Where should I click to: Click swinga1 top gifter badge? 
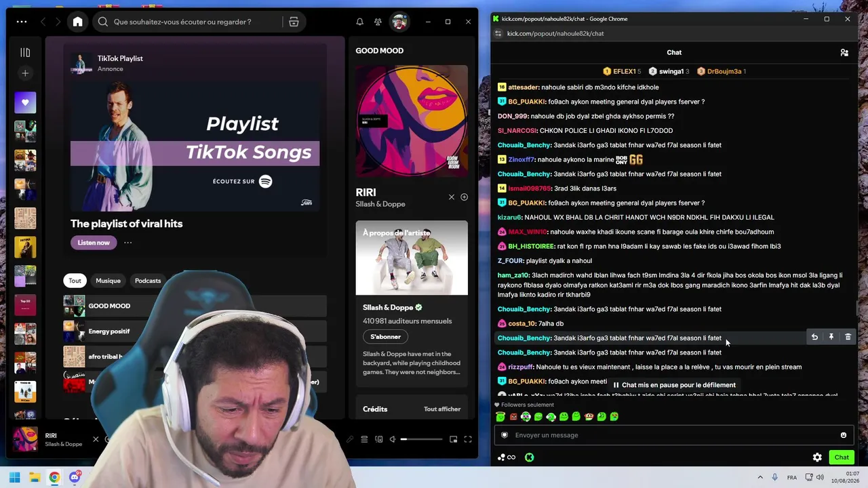pos(669,71)
